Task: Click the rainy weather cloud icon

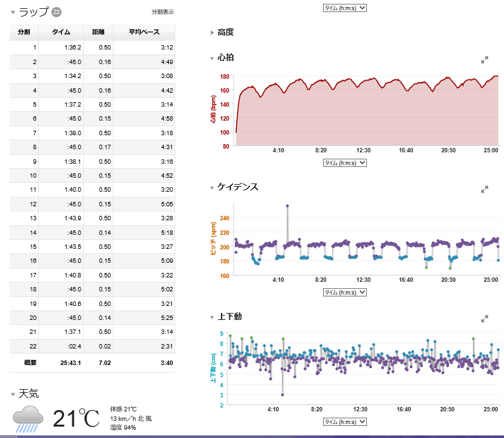Action: (x=29, y=419)
